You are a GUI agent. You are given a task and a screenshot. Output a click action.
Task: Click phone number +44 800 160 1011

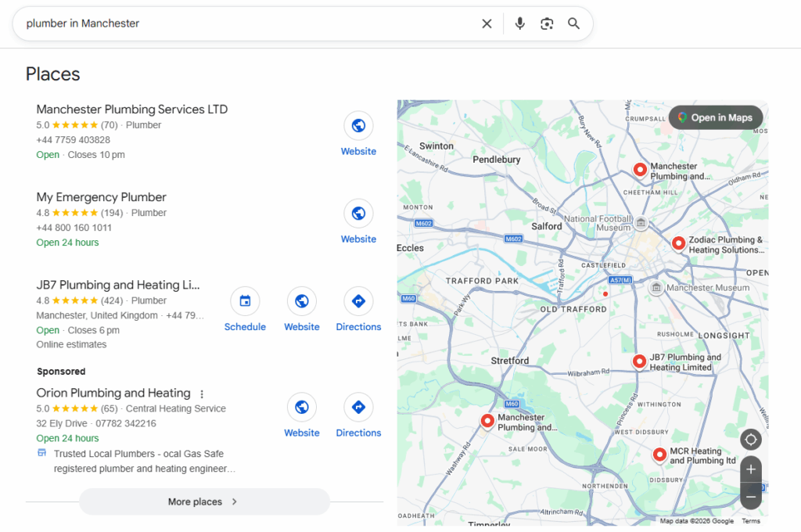coord(74,228)
